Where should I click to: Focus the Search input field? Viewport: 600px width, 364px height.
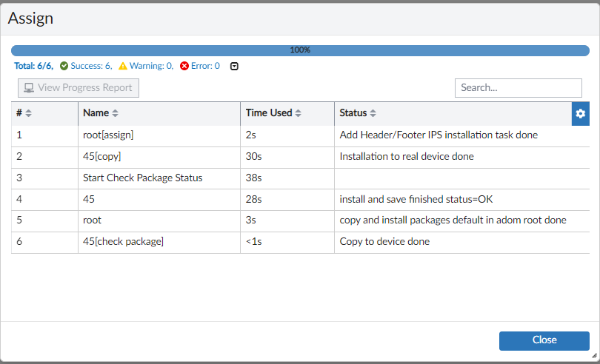click(518, 87)
